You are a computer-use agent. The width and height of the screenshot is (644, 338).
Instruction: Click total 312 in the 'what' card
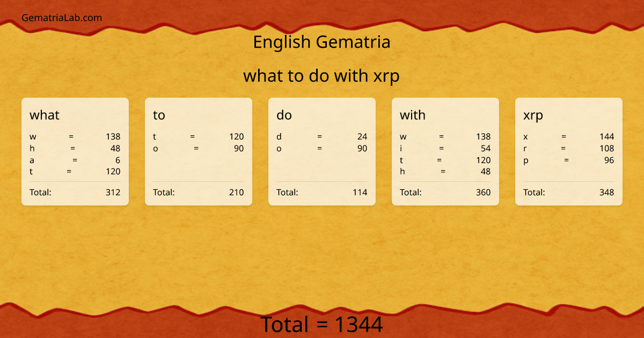pyautogui.click(x=113, y=193)
